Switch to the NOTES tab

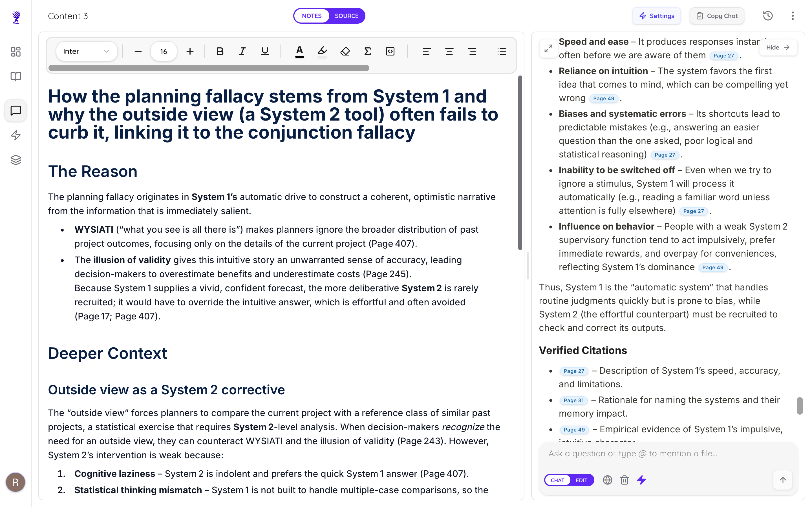(312, 15)
